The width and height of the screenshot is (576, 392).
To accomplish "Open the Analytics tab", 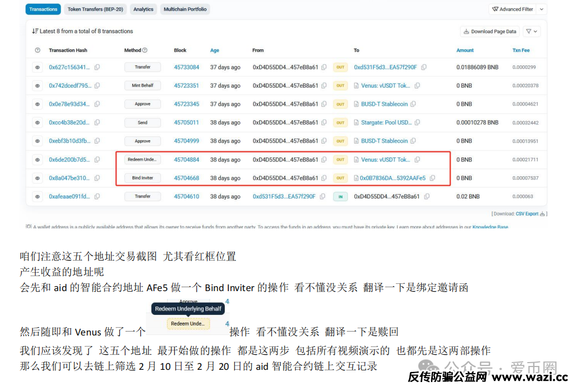I will [143, 9].
